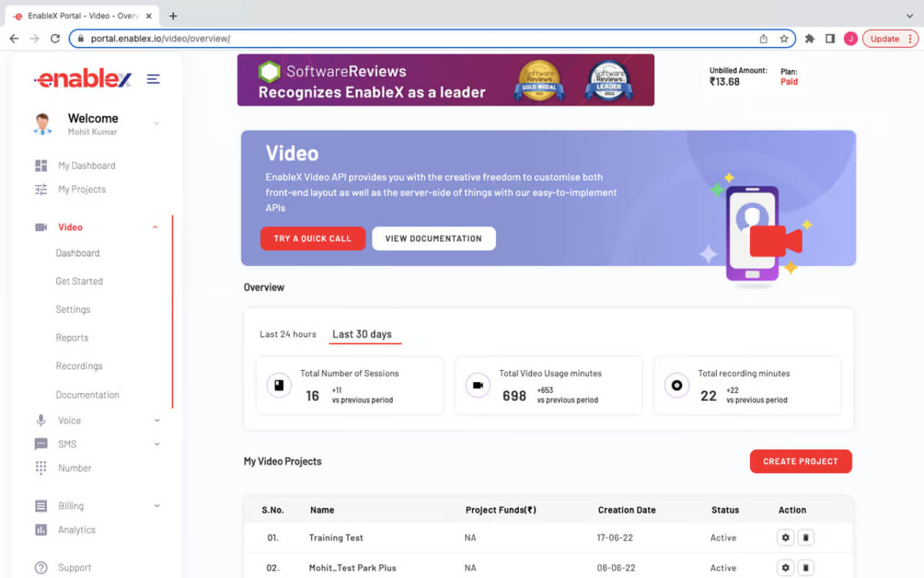Click the Mohit_Test Park Plus project name
The height and width of the screenshot is (578, 924).
point(353,568)
